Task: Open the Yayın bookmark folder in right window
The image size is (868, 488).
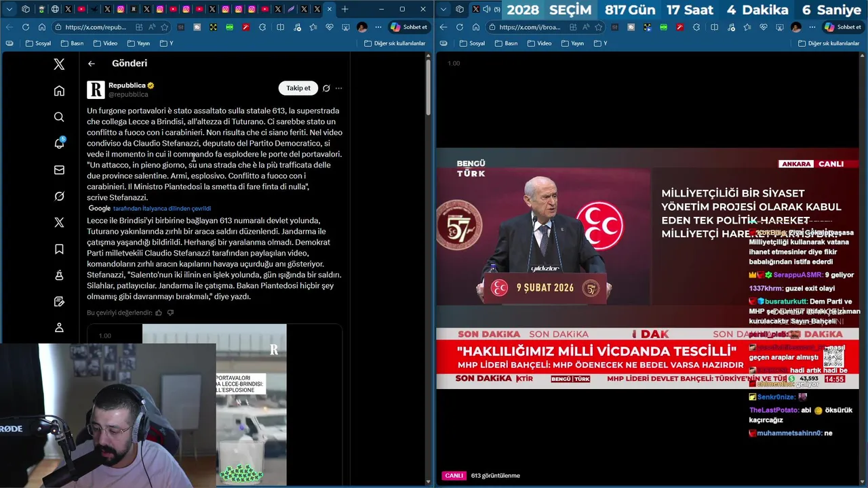Action: click(x=572, y=43)
